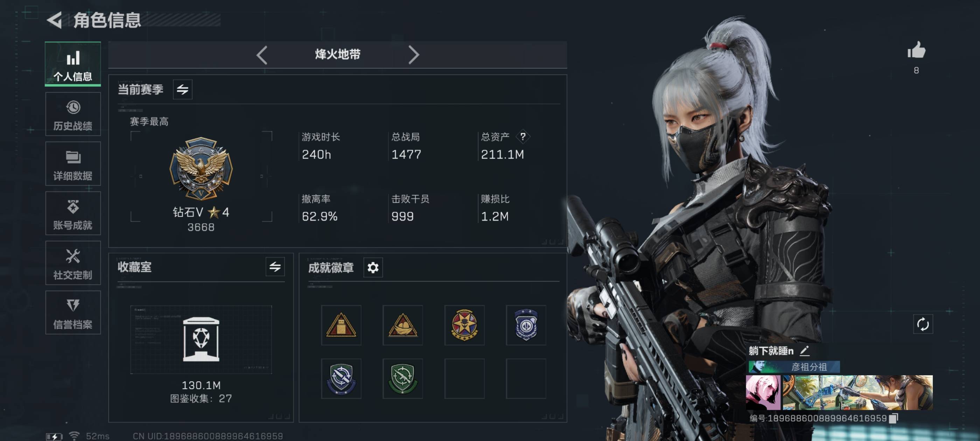The height and width of the screenshot is (441, 980).
Task: Open the badge settings gear next to 成就徽章
Action: (373, 267)
